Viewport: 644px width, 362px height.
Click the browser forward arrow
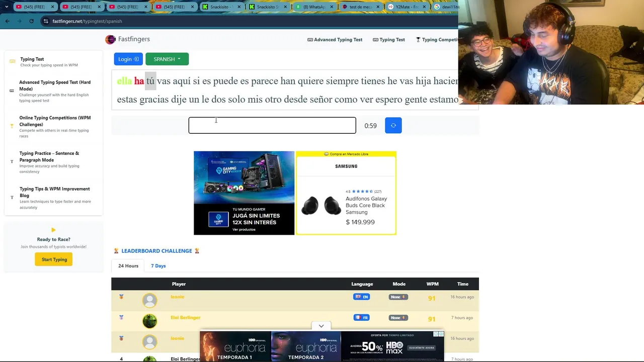pos(20,21)
